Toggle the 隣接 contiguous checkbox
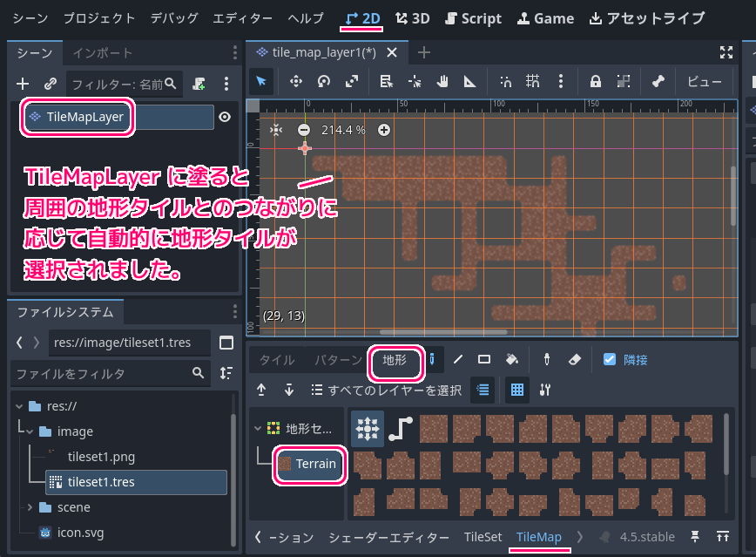 (x=610, y=359)
